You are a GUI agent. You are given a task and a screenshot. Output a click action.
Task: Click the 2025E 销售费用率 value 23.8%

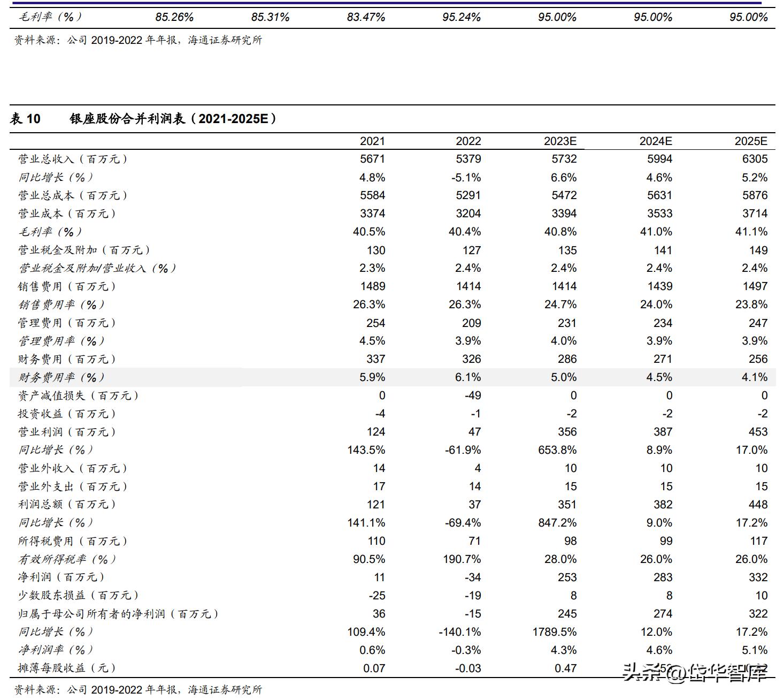(751, 305)
